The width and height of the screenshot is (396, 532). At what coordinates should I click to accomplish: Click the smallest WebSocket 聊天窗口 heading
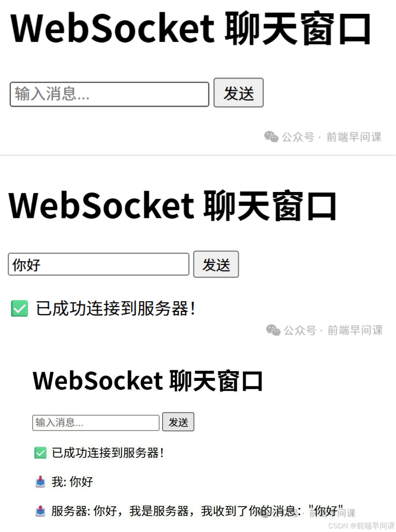pyautogui.click(x=148, y=381)
